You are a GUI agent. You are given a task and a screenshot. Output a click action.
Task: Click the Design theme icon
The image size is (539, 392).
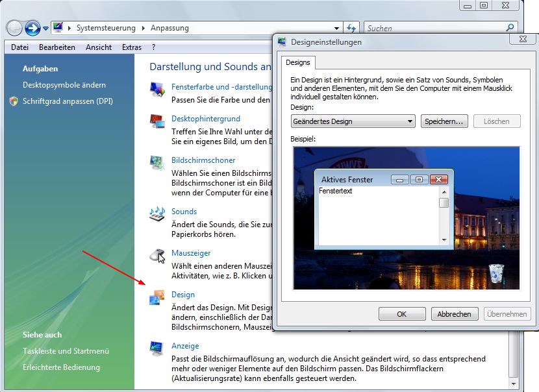(157, 297)
